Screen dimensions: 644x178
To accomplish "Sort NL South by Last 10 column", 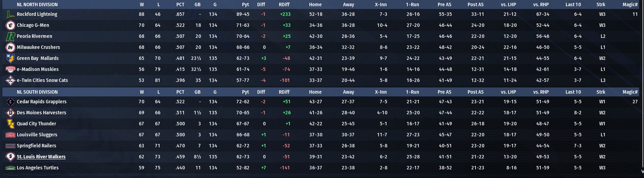I will [573, 92].
